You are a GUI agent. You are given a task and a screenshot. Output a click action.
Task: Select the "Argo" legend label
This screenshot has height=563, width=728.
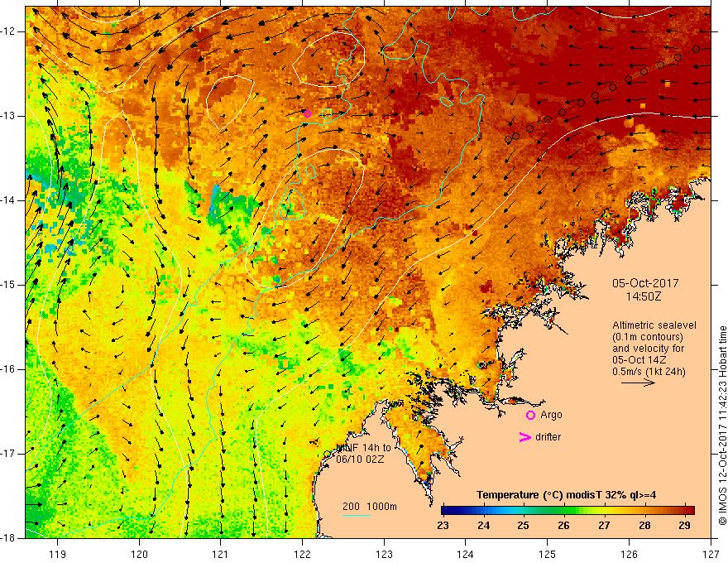click(x=551, y=415)
